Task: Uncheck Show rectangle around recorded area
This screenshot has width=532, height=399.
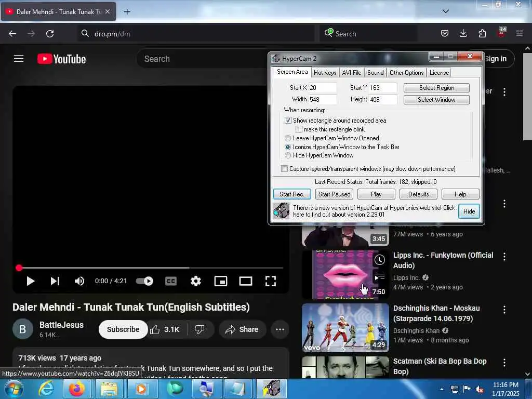Action: 288,121
